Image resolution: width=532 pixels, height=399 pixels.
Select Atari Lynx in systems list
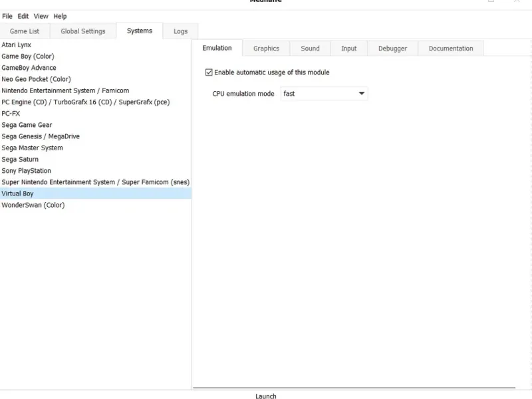pyautogui.click(x=96, y=45)
